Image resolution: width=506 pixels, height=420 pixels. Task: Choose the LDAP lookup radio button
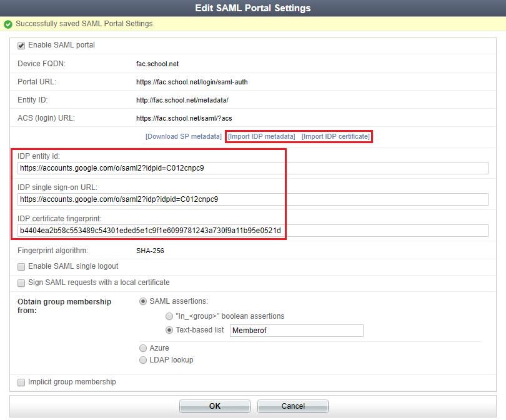click(144, 360)
